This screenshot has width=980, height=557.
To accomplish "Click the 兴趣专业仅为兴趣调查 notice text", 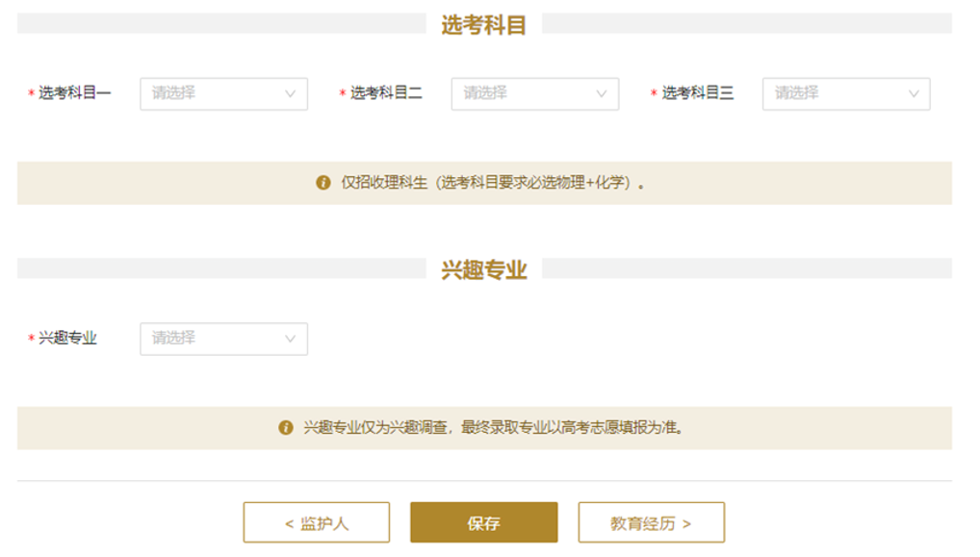I will tap(494, 428).
